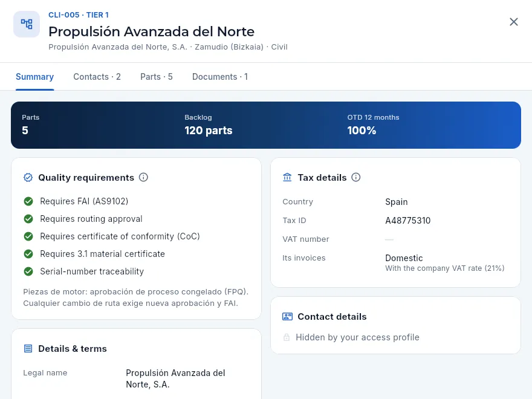
Task: Show the Documents · 1 tab
Action: (220, 77)
